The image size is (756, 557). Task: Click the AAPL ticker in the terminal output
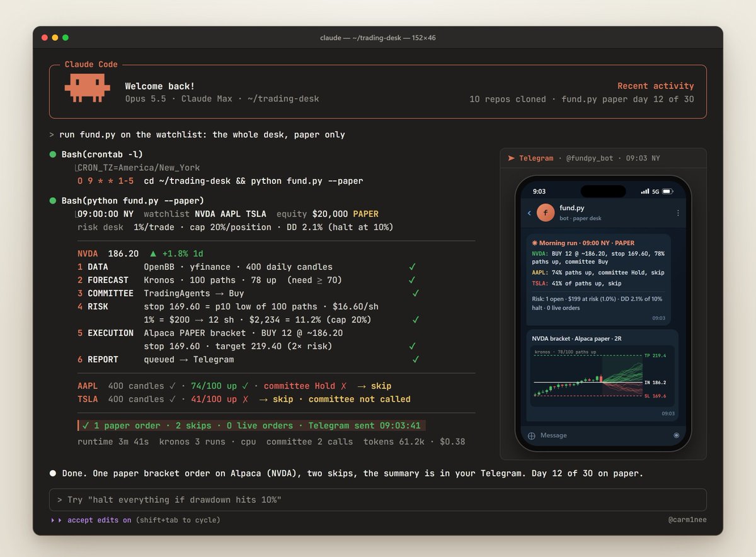pyautogui.click(x=88, y=386)
